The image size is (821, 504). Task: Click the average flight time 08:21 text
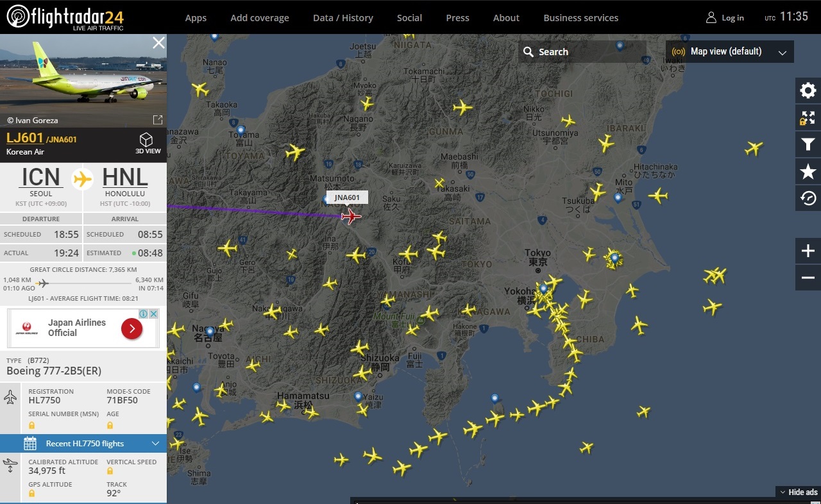(x=83, y=299)
